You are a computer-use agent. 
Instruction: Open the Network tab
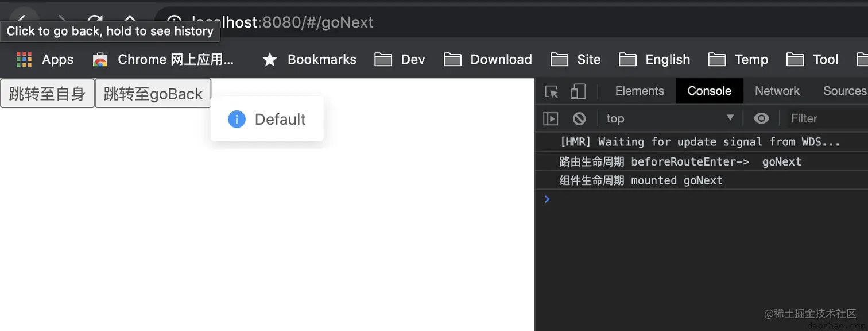pyautogui.click(x=777, y=91)
